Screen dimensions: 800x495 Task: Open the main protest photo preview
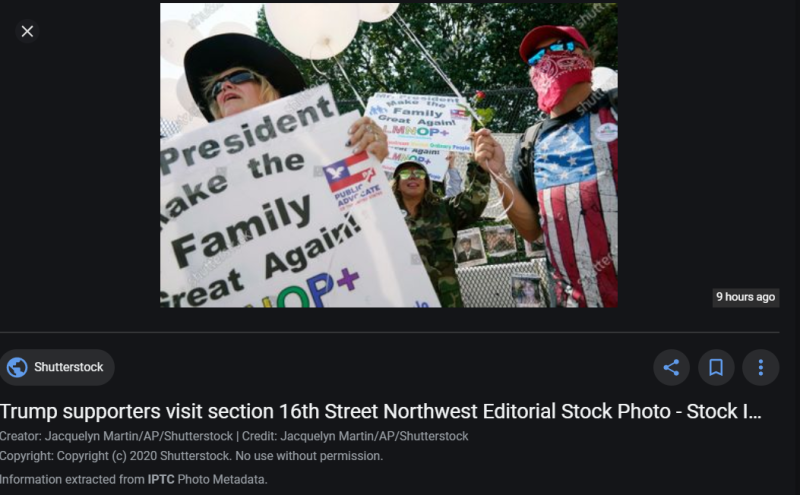click(x=389, y=155)
